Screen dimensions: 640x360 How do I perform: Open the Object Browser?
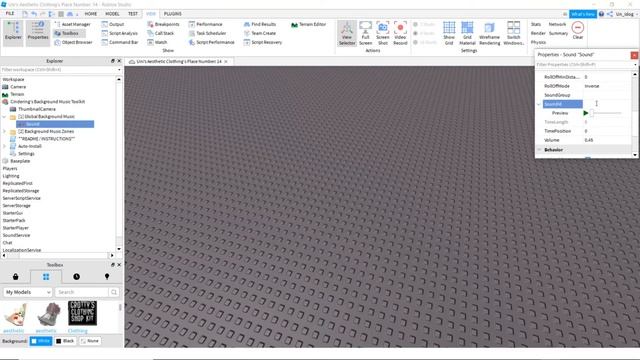tap(73, 42)
